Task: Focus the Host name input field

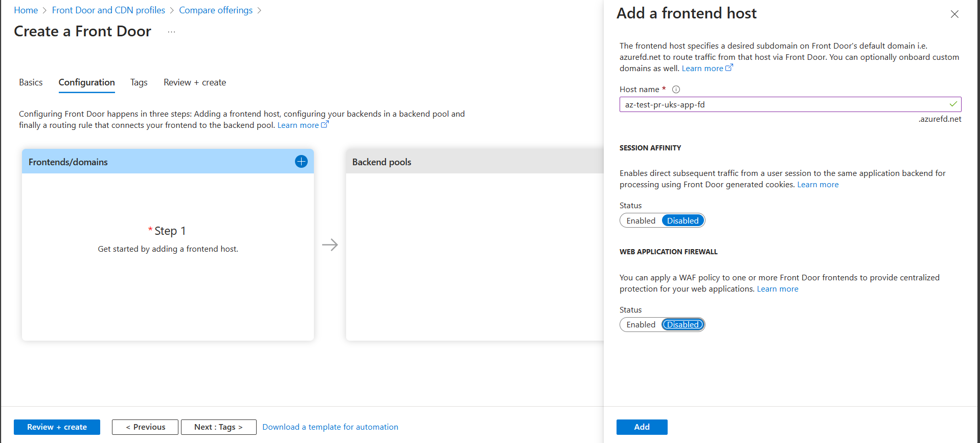Action: (790, 104)
